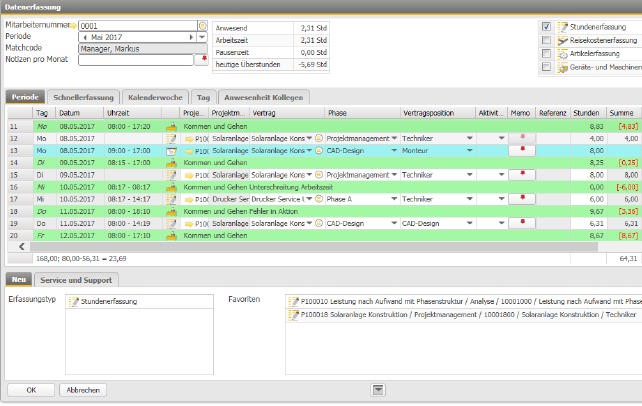The width and height of the screenshot is (642, 406).
Task: Open the Phase dropdown for Projektmanagement in row 12
Action: click(394, 138)
